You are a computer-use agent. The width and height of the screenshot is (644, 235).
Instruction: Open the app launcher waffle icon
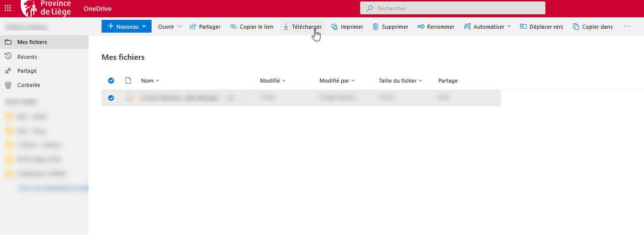pyautogui.click(x=8, y=8)
